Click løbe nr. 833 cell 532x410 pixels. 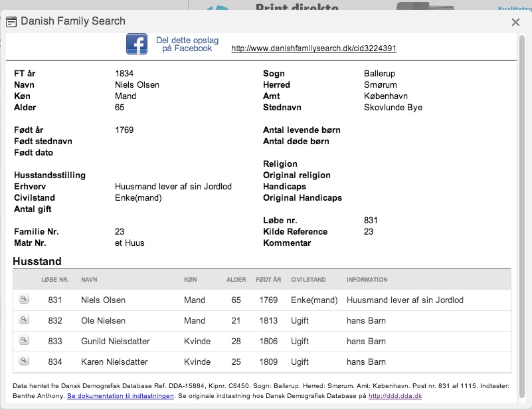(x=55, y=341)
